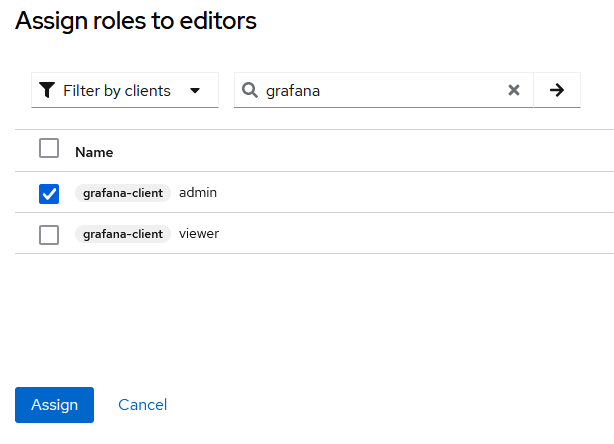Viewport: 614px width, 444px height.
Task: Click the grafana-client badge in admin row
Action: pos(123,193)
